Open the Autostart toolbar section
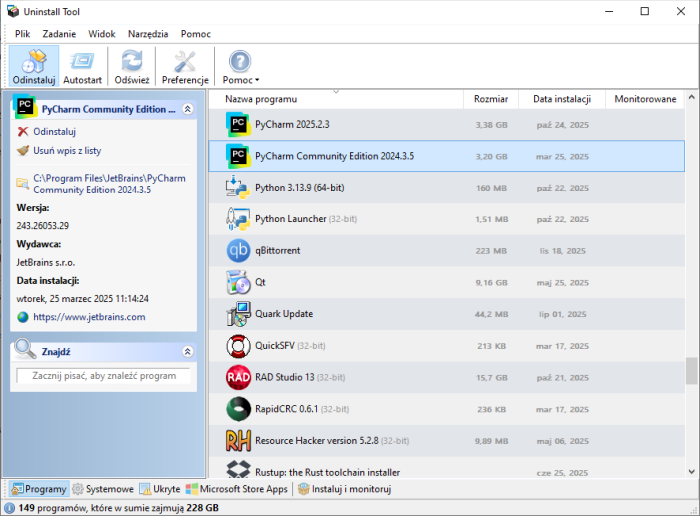700x516 pixels. coord(83,66)
